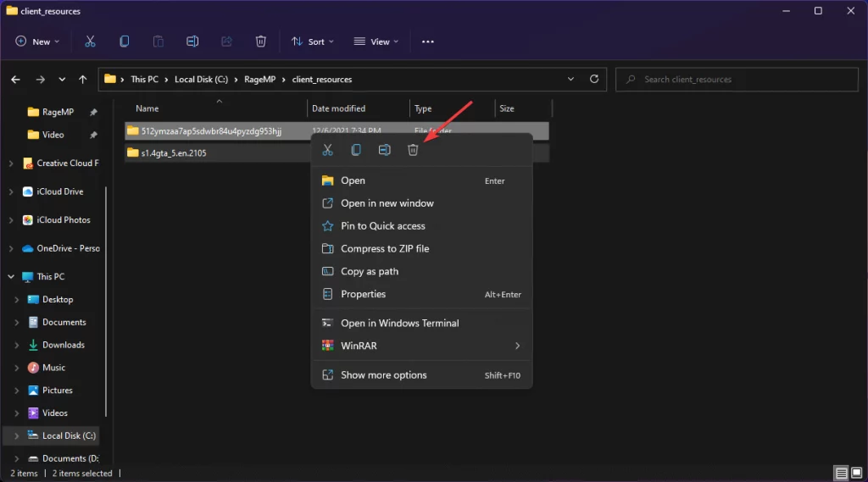Open the See more (three dots) toolbar menu
The height and width of the screenshot is (482, 868).
[x=428, y=42]
